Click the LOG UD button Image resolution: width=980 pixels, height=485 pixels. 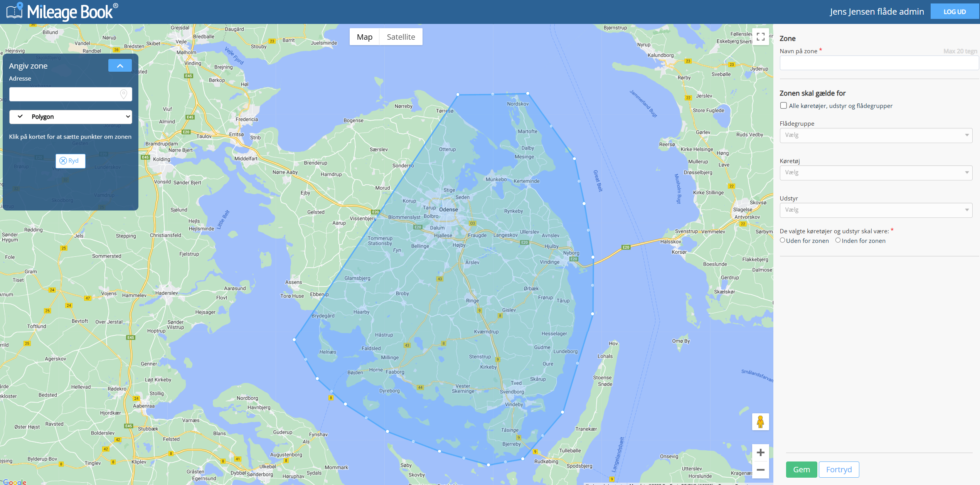pyautogui.click(x=955, y=12)
